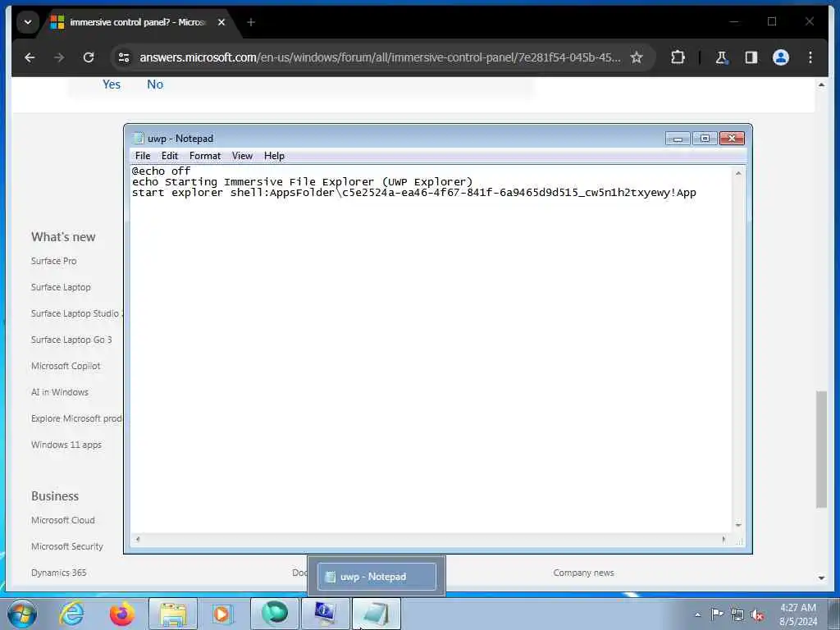Open Surface Laptop Studio link

[76, 313]
